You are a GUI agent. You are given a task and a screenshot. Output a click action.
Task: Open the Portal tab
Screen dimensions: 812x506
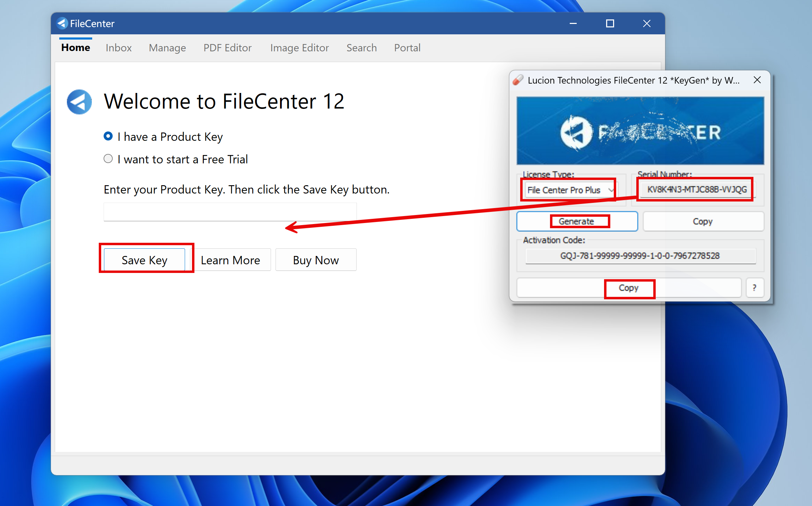coord(407,48)
